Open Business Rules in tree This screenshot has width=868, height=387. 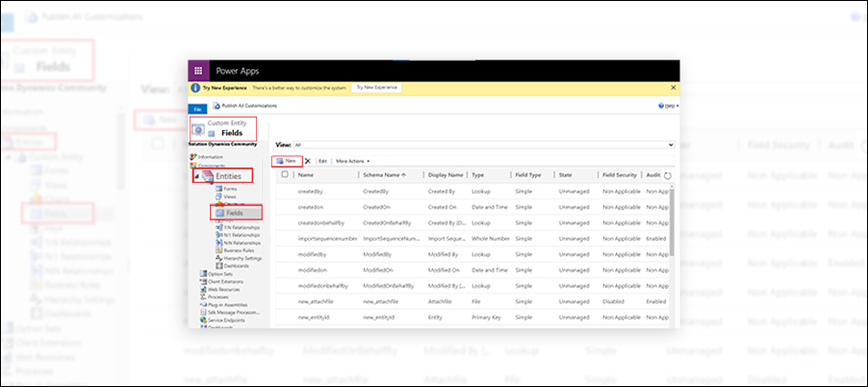[x=235, y=250]
